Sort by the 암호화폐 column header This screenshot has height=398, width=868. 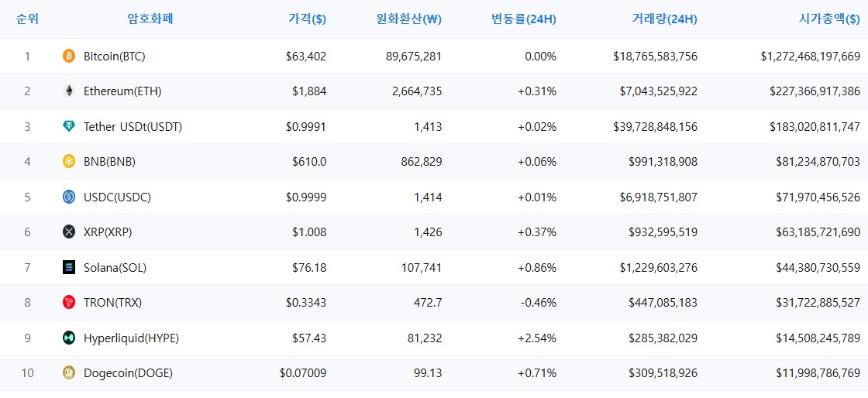point(150,19)
